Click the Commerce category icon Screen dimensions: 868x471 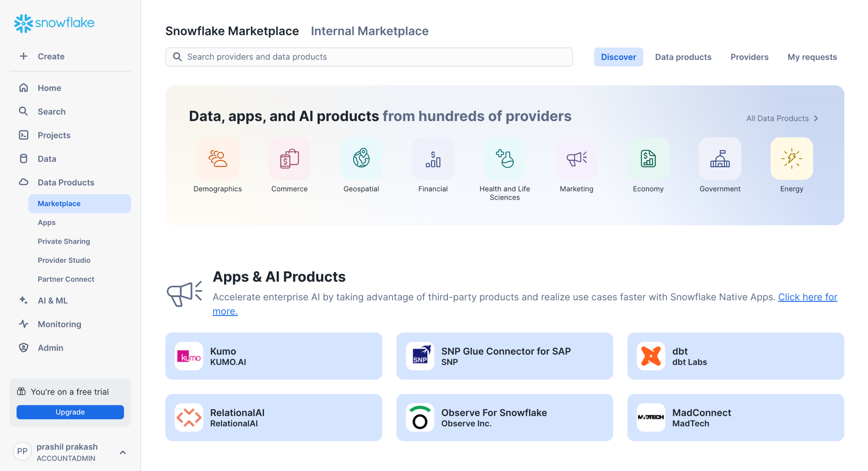(x=289, y=158)
